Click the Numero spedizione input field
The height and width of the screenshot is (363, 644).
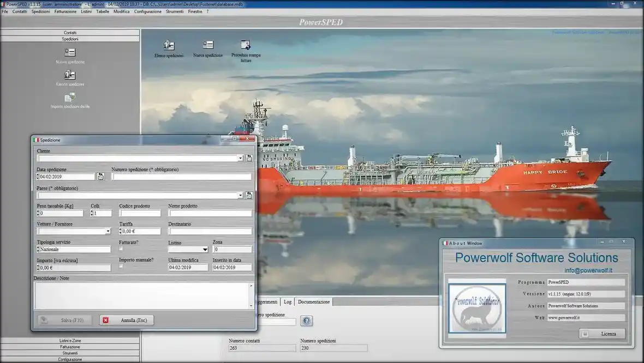[x=182, y=177]
